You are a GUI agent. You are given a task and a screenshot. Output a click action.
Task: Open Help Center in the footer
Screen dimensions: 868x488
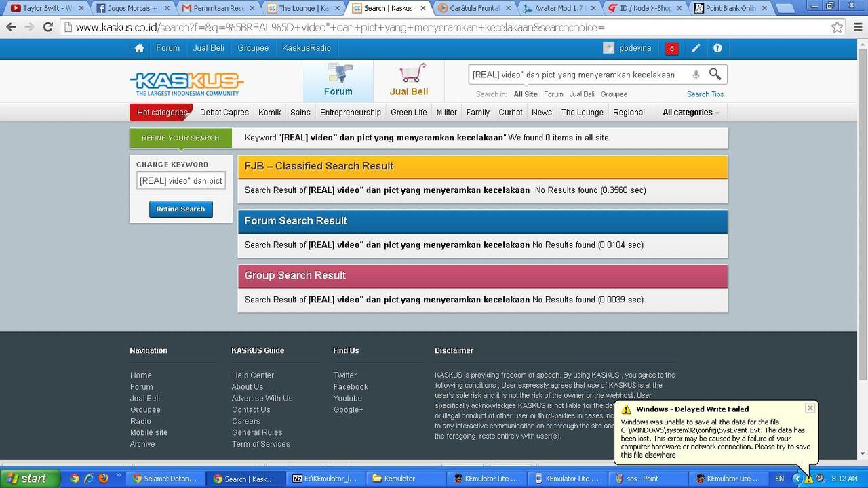[253, 375]
